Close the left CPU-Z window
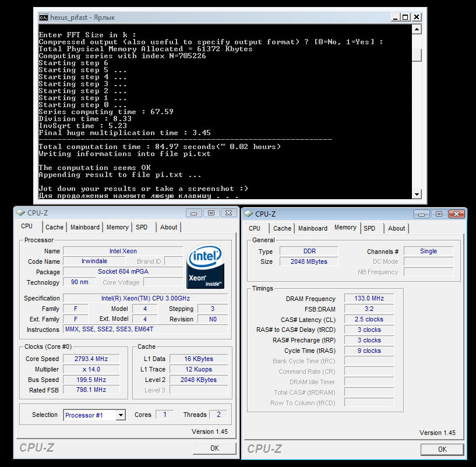 click(228, 213)
